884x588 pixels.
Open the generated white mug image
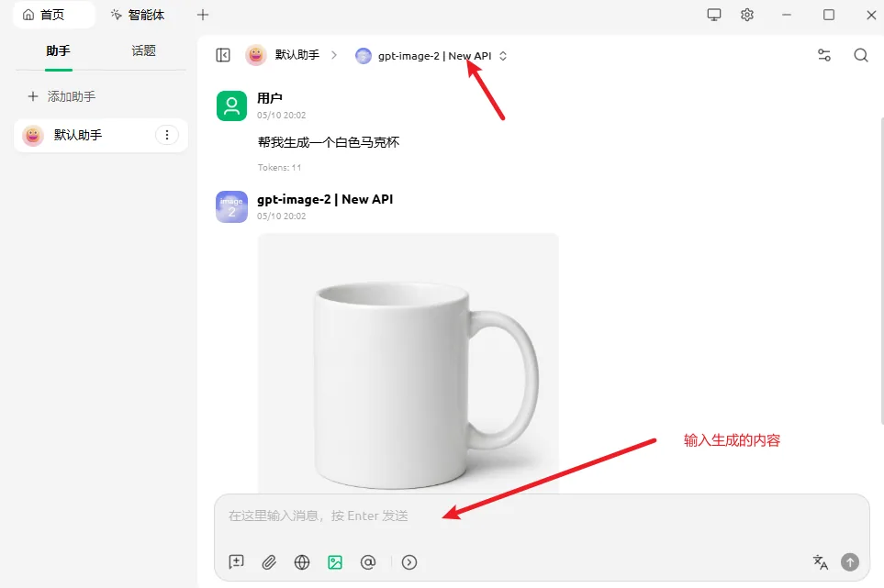tap(408, 364)
